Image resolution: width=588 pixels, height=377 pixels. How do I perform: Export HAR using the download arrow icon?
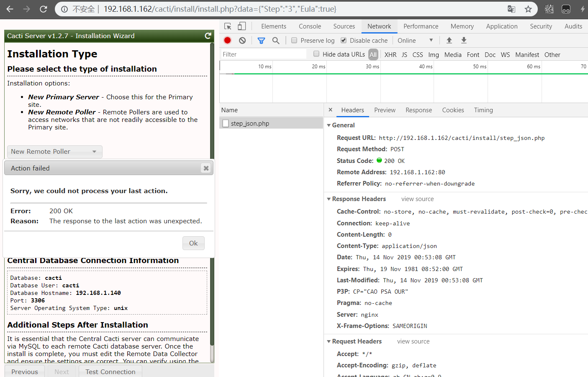(x=464, y=40)
